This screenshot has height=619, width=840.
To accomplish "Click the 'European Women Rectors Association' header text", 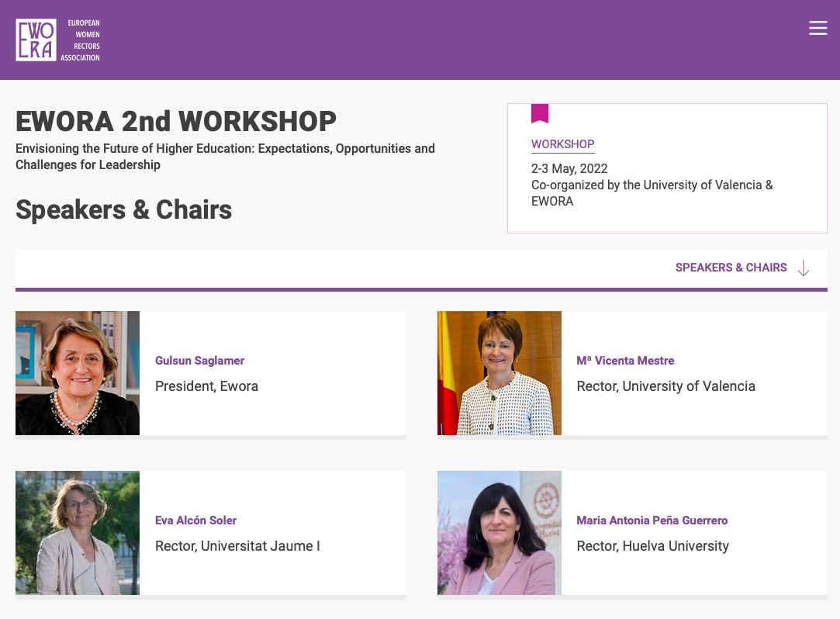I will tap(81, 40).
